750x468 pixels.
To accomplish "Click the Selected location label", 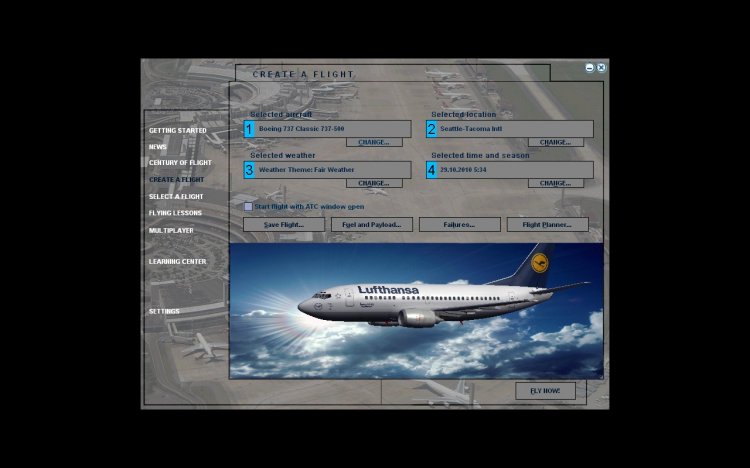I will pyautogui.click(x=463, y=114).
